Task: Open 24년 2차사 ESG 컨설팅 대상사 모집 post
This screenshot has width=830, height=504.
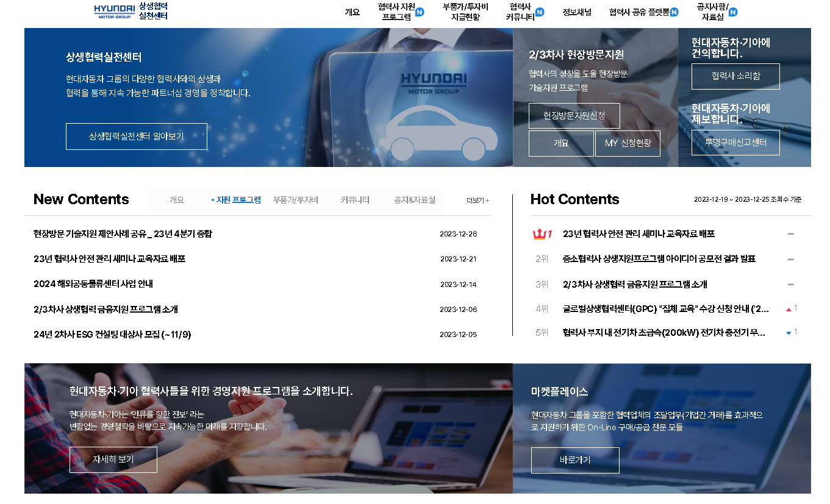Action: click(112, 335)
